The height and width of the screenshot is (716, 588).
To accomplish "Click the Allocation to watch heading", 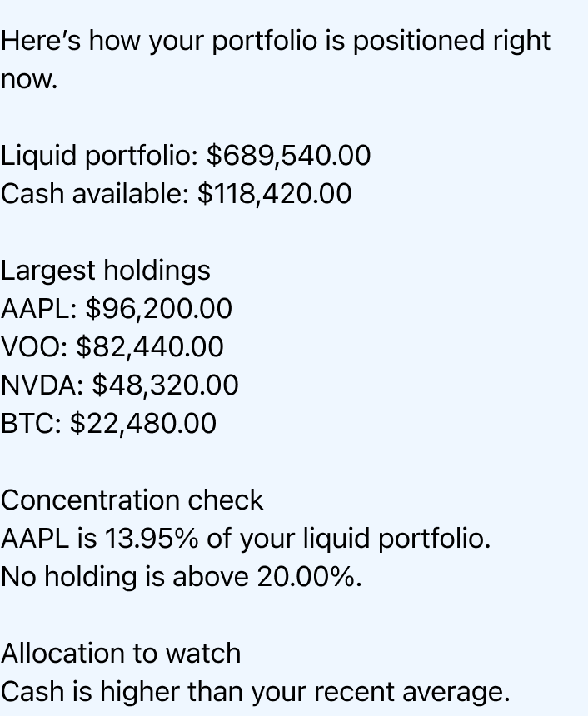I will [x=121, y=654].
